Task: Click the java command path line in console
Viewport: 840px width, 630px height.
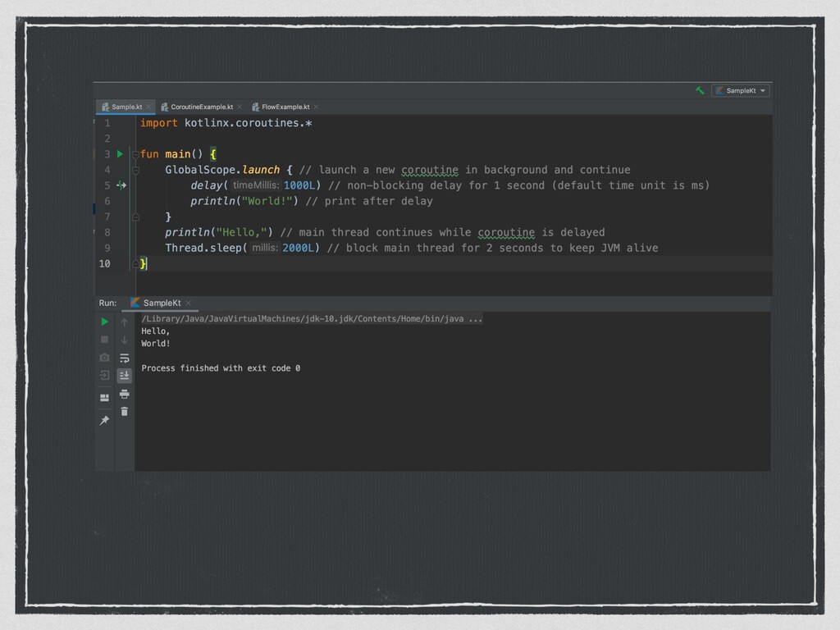Action: (x=312, y=319)
